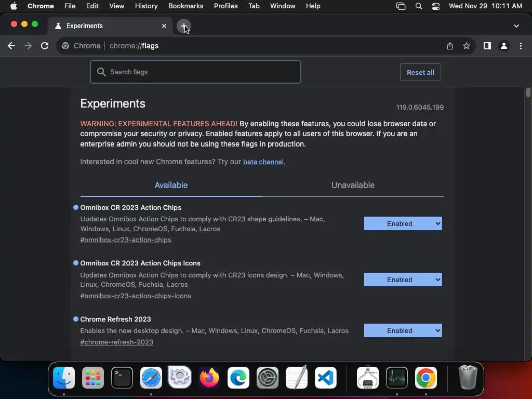Open a new tab with plus button
The height and width of the screenshot is (399, 532).
(183, 26)
